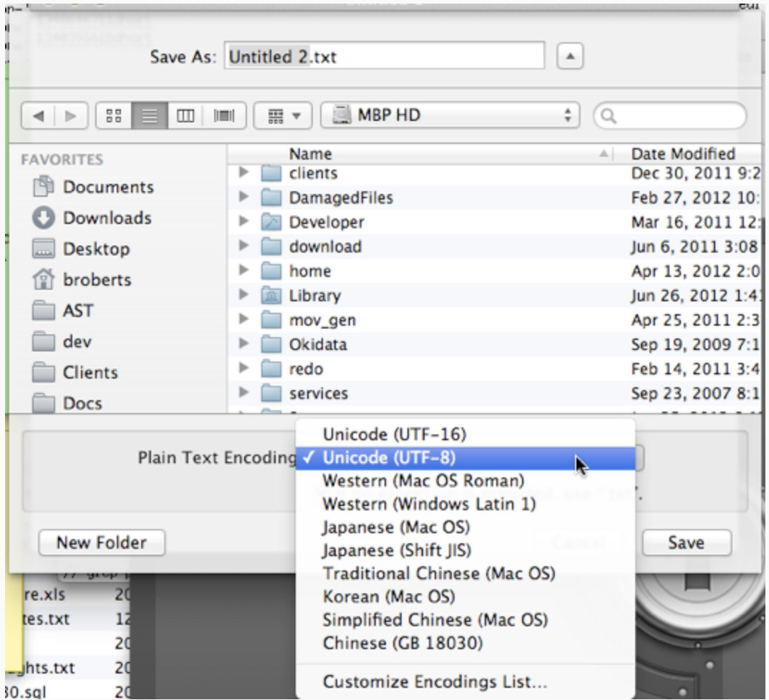Click the back navigation arrow
This screenshot has width=769, height=700.
tap(39, 116)
